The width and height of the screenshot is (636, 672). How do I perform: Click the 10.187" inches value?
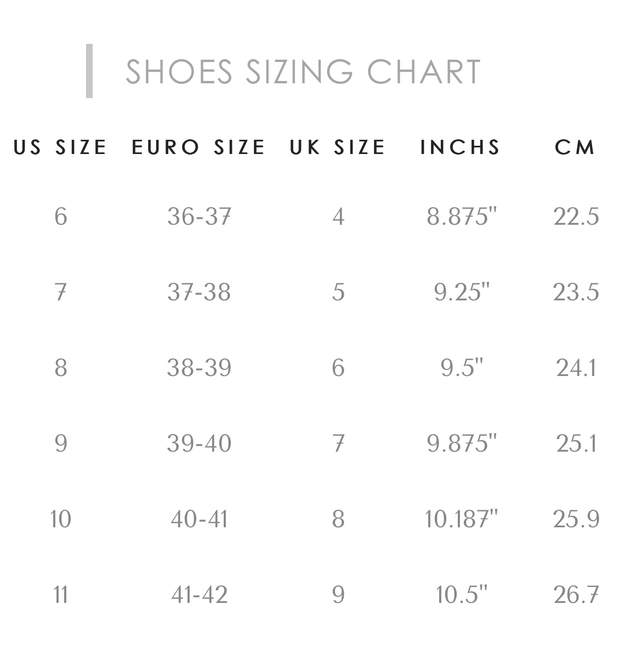click(461, 519)
